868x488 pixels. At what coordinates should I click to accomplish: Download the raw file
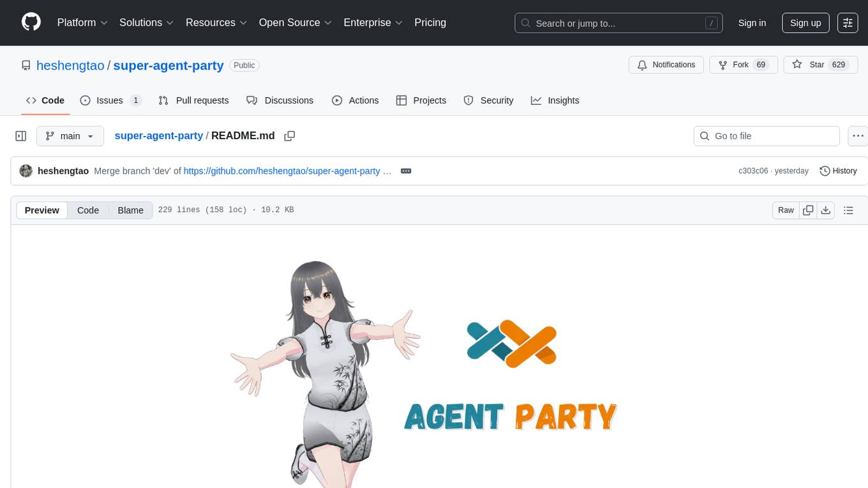click(x=825, y=210)
